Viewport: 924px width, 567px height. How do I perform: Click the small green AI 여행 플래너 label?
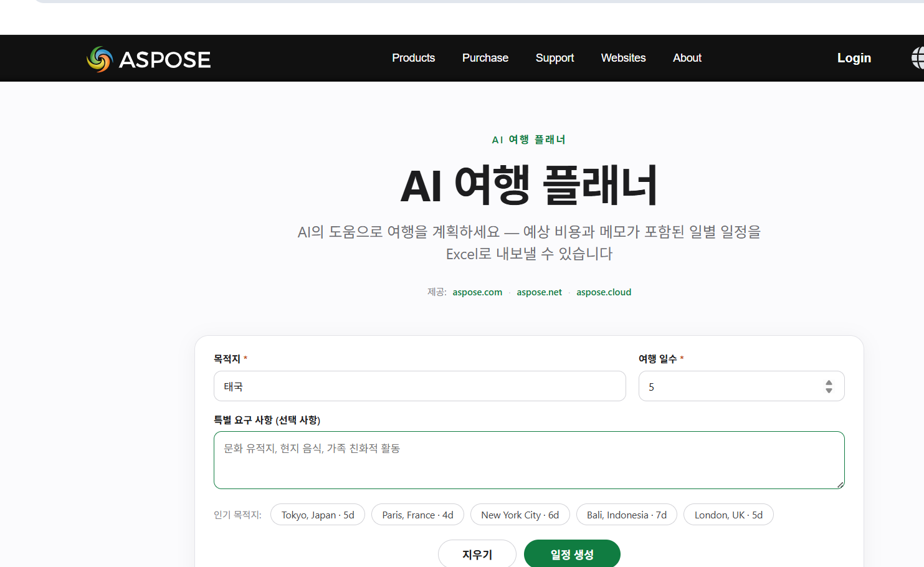tap(528, 140)
